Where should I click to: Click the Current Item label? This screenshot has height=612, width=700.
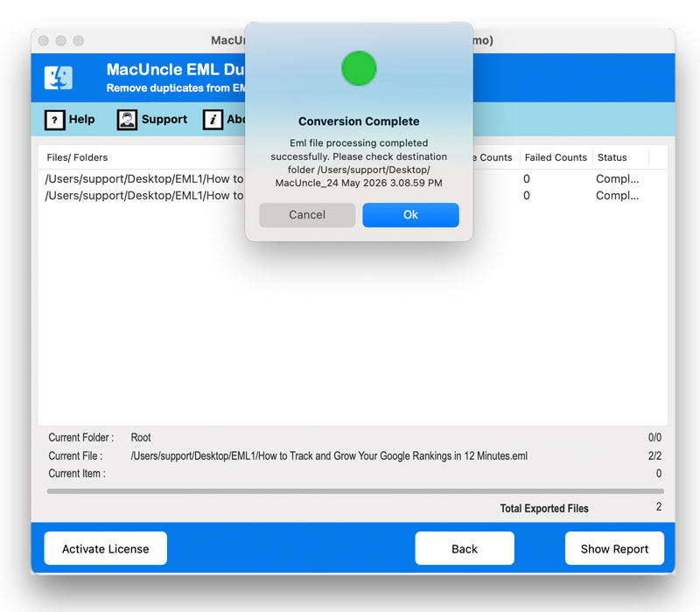click(x=77, y=474)
